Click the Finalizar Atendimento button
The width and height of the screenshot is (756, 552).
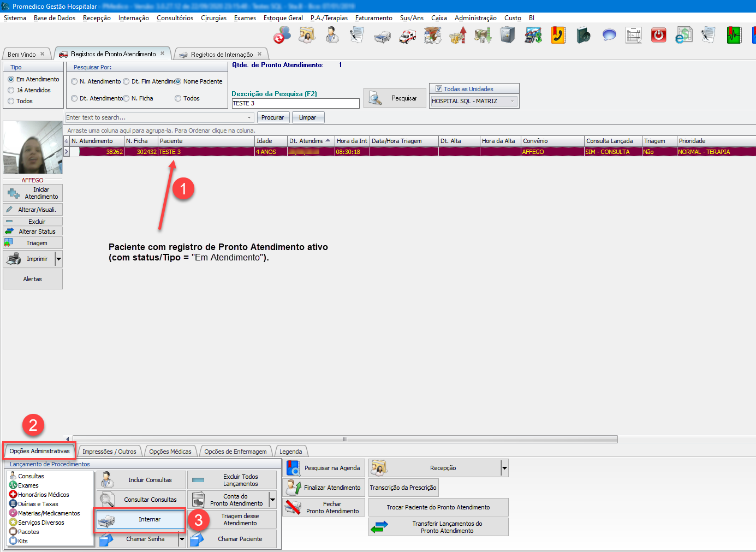324,488
